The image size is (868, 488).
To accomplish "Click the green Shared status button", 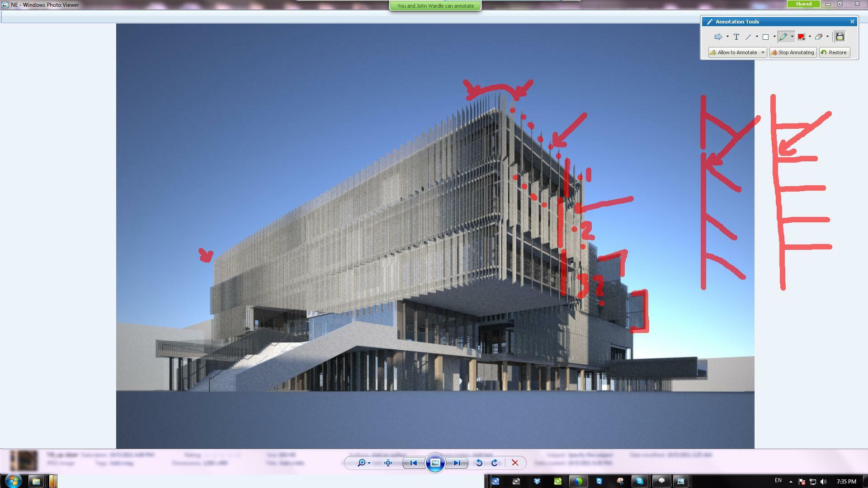I will (803, 4).
